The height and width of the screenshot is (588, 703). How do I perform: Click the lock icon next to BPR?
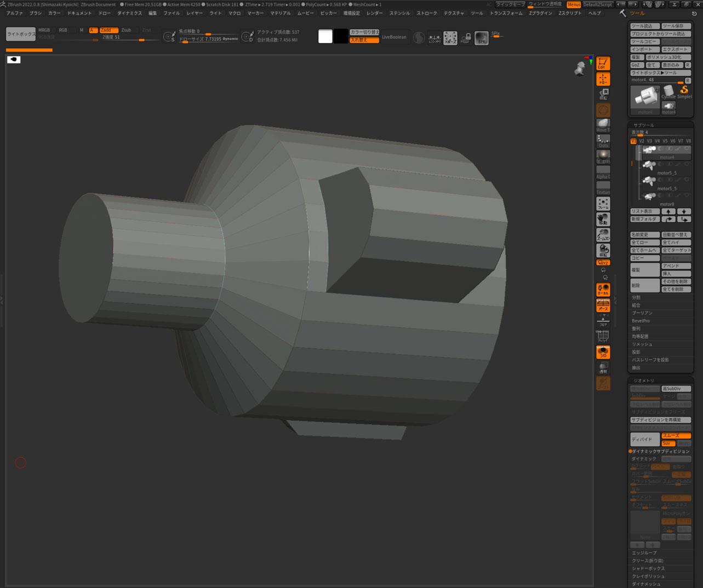(x=466, y=38)
